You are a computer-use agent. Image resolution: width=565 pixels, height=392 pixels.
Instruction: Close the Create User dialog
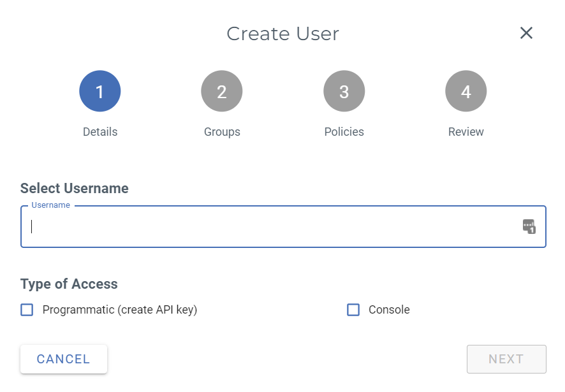pos(526,33)
